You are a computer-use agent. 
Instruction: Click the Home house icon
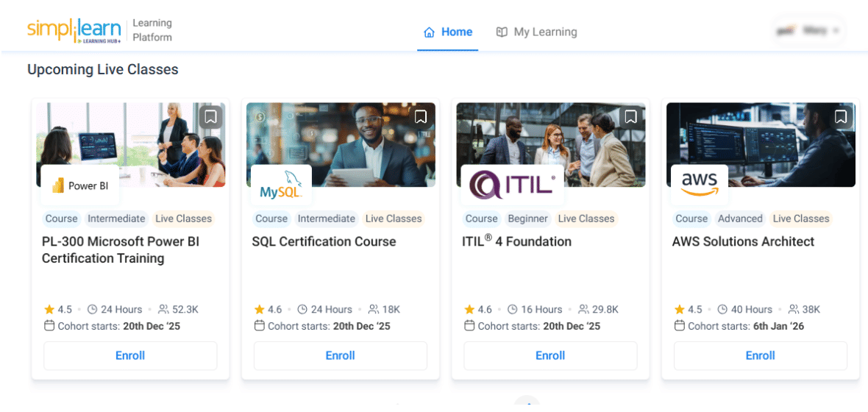429,32
